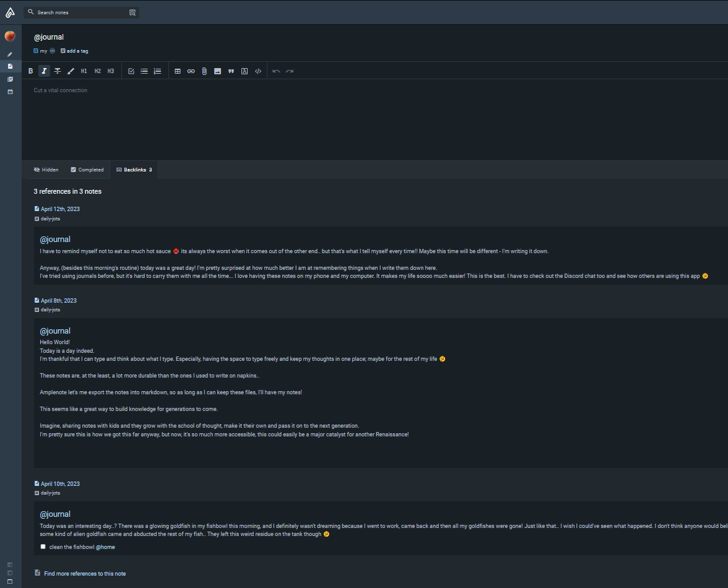728x588 pixels.
Task: Toggle bold formatting in the toolbar
Action: [31, 71]
